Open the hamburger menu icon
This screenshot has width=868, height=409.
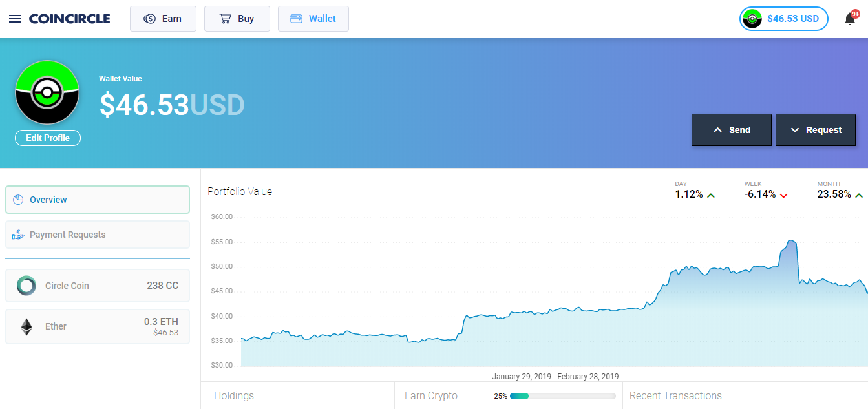tap(15, 19)
